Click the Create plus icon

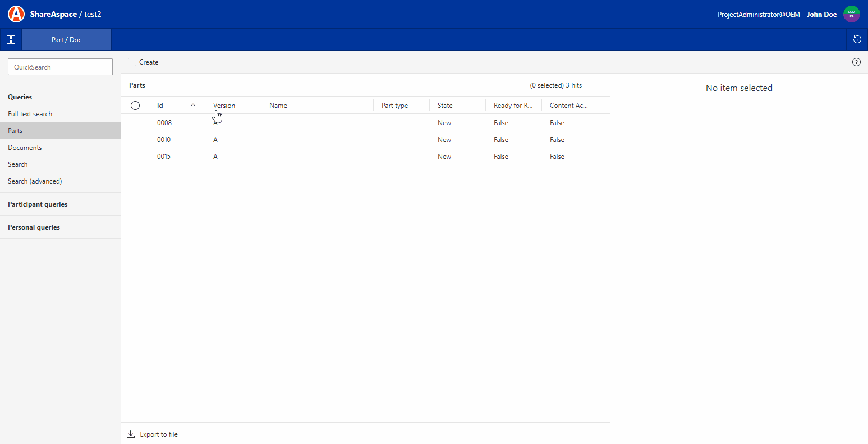pos(132,62)
